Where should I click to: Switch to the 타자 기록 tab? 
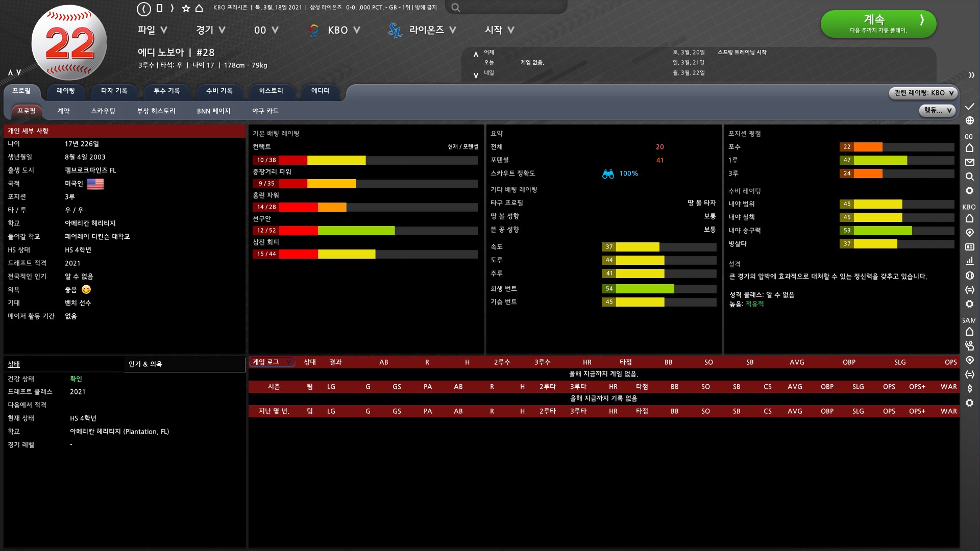114,91
